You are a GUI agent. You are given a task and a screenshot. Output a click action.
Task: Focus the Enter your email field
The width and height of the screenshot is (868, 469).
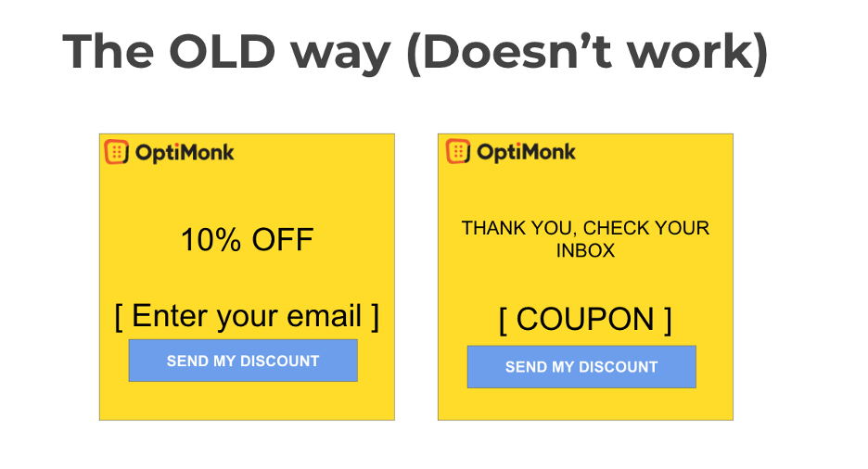[247, 316]
